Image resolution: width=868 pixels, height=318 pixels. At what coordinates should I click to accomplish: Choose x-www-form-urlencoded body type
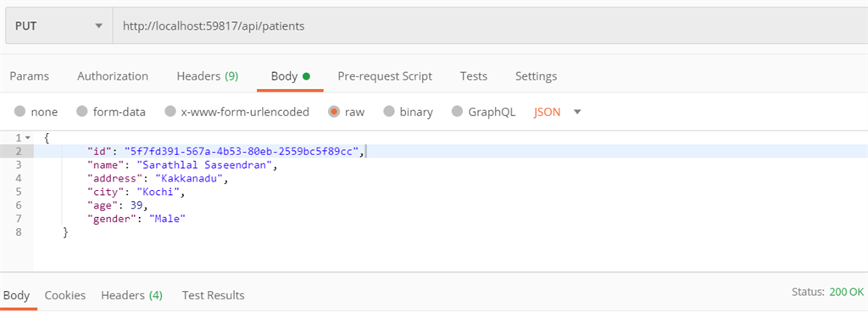click(x=237, y=112)
